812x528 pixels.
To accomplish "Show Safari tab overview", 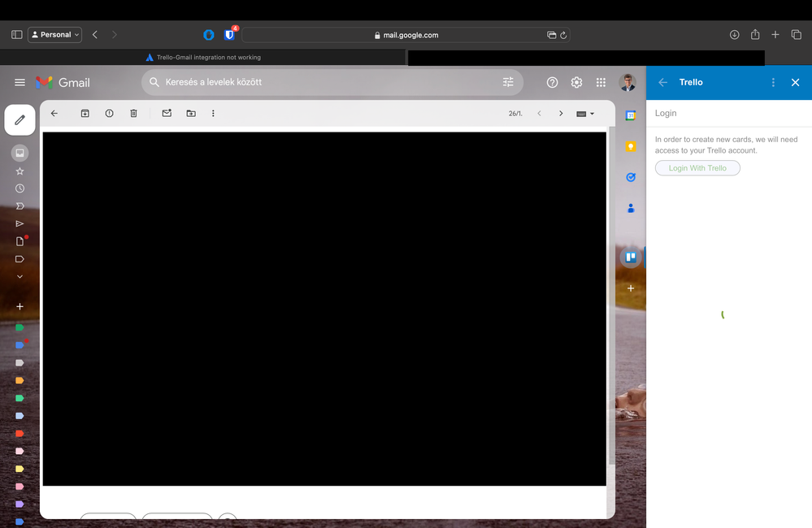I will pyautogui.click(x=796, y=35).
